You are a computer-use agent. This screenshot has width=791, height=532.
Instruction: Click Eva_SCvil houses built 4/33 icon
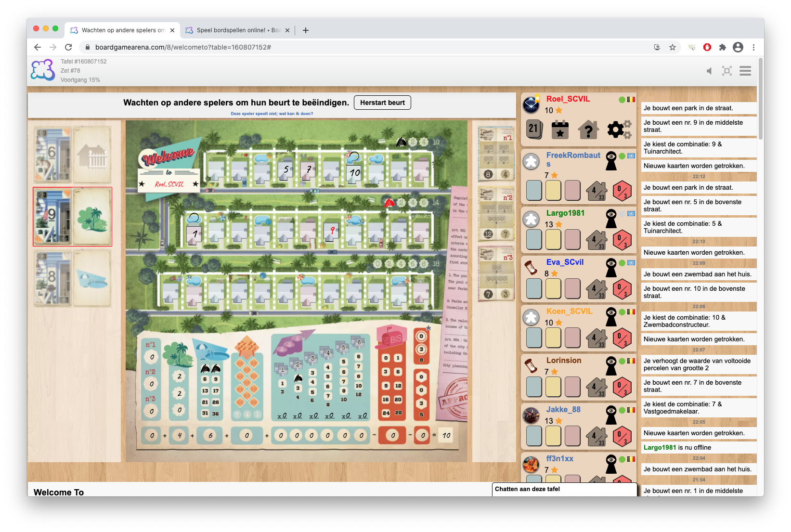point(596,289)
